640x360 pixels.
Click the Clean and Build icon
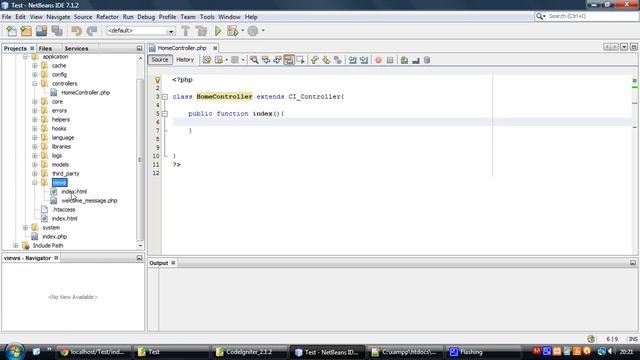pyautogui.click(x=201, y=31)
